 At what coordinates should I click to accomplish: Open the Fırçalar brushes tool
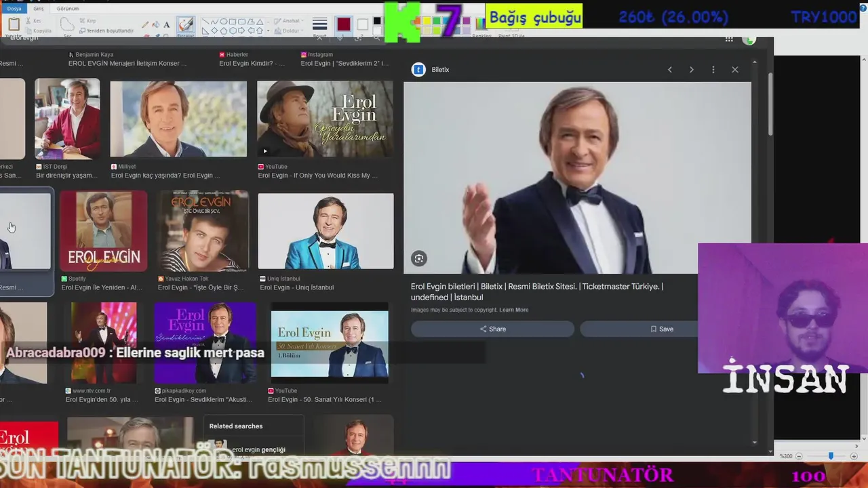click(185, 26)
